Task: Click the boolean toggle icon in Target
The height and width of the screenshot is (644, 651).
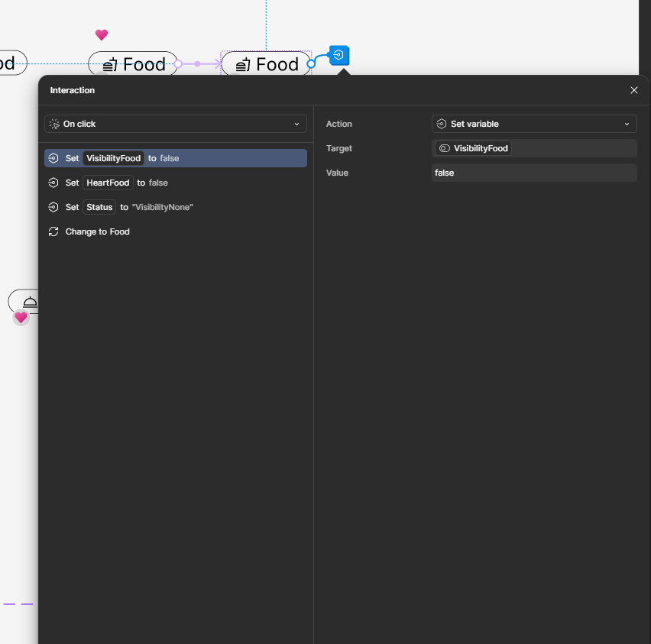Action: pyautogui.click(x=444, y=148)
